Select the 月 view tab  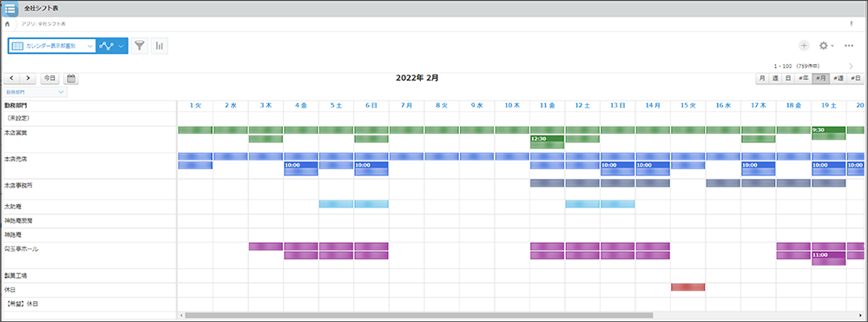(762, 79)
